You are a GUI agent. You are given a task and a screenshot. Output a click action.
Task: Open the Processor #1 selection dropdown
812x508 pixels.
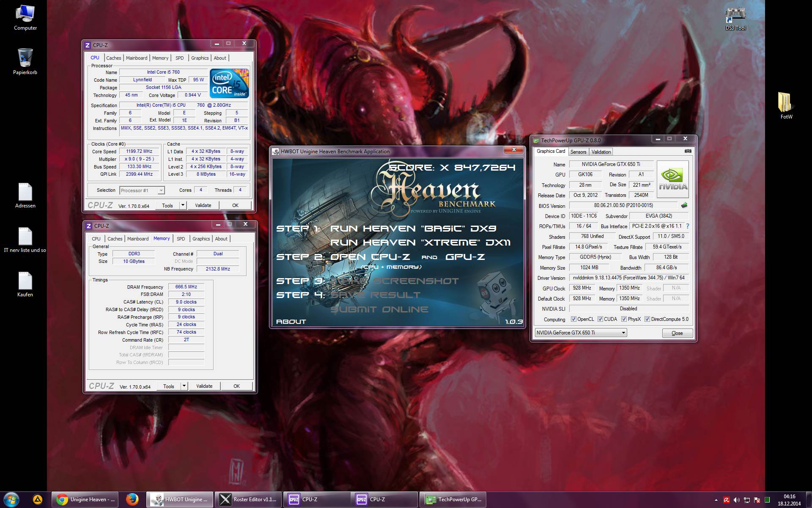pyautogui.click(x=142, y=190)
